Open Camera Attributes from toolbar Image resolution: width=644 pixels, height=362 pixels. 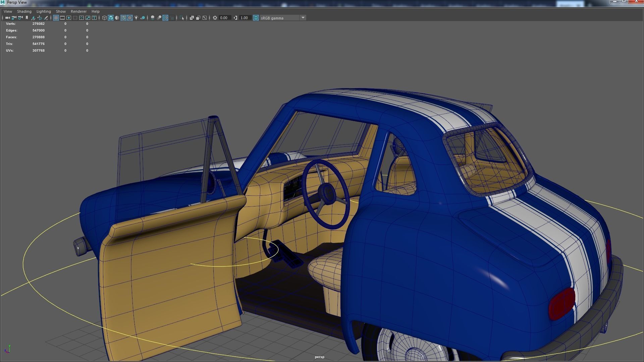pyautogui.click(x=20, y=18)
